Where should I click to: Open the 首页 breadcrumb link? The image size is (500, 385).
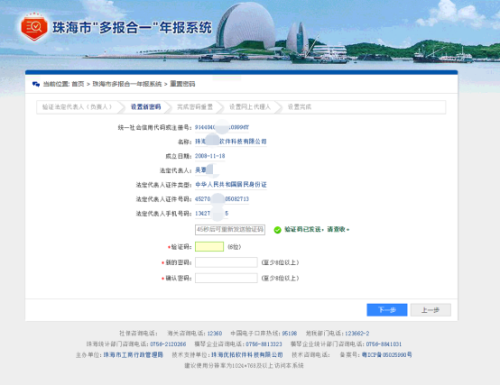coord(78,84)
